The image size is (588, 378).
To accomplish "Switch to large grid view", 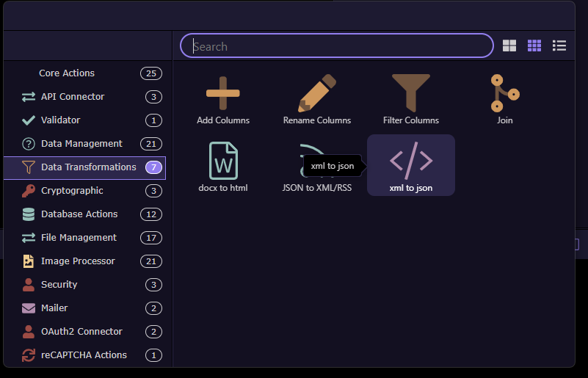I will pos(509,46).
